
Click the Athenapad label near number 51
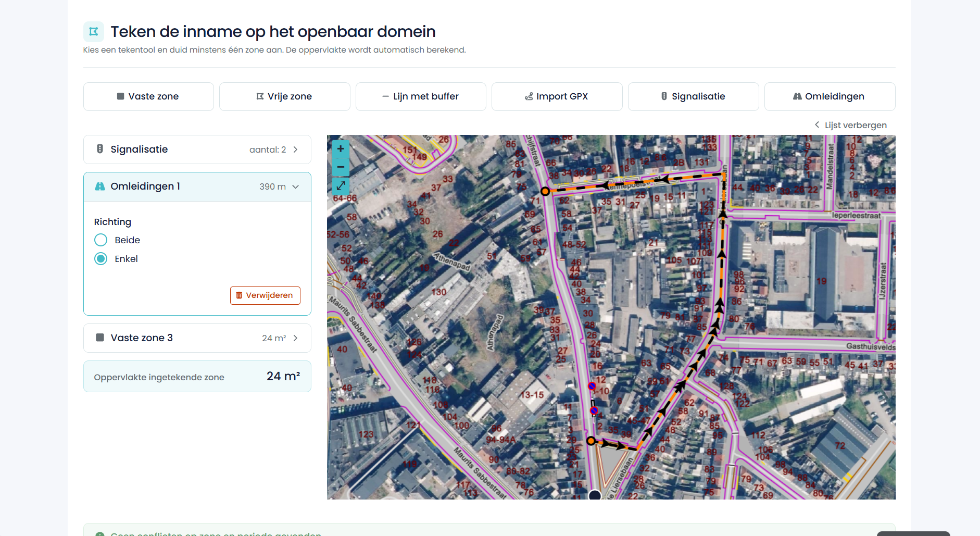tap(451, 261)
